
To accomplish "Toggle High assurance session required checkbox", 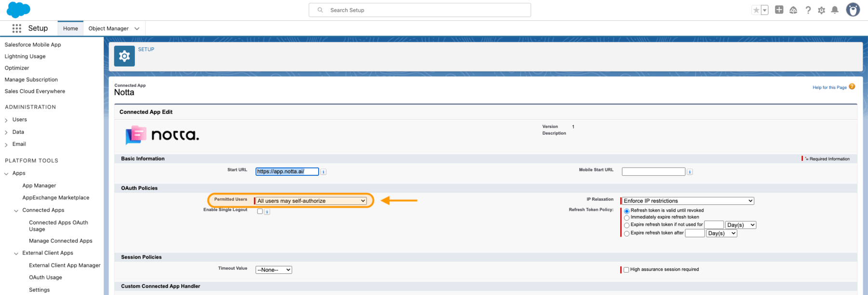I will (x=626, y=270).
